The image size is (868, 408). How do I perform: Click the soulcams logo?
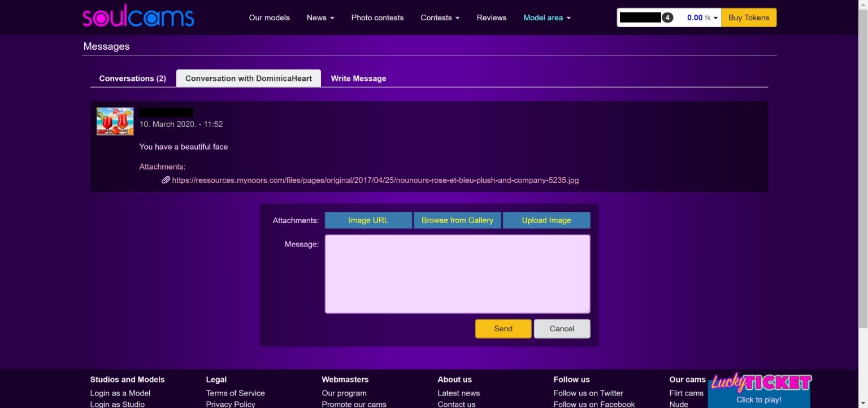click(138, 17)
